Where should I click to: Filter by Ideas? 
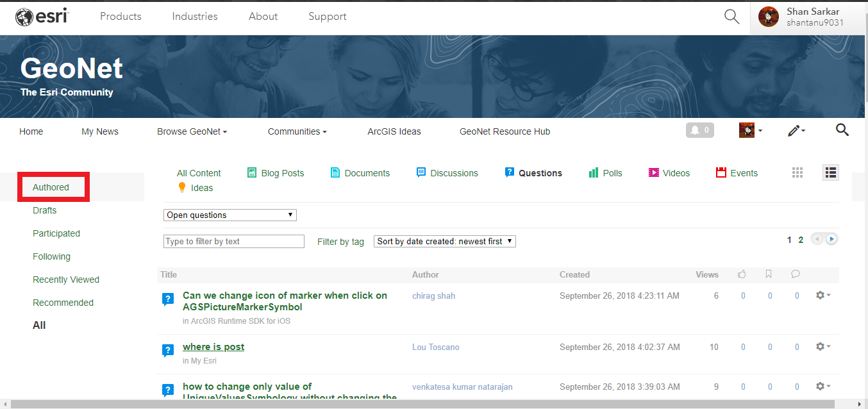(x=195, y=188)
